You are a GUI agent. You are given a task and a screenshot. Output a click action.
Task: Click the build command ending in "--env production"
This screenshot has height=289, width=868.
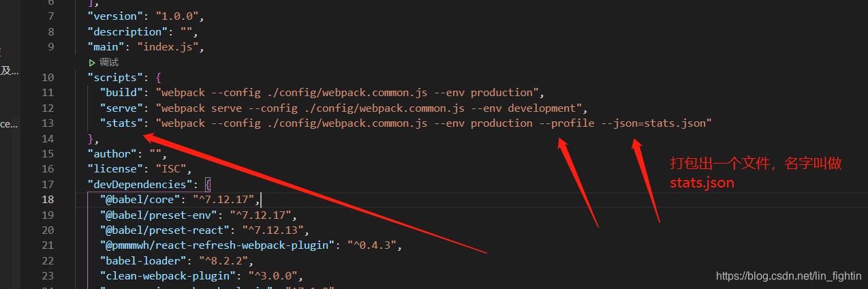tap(348, 93)
